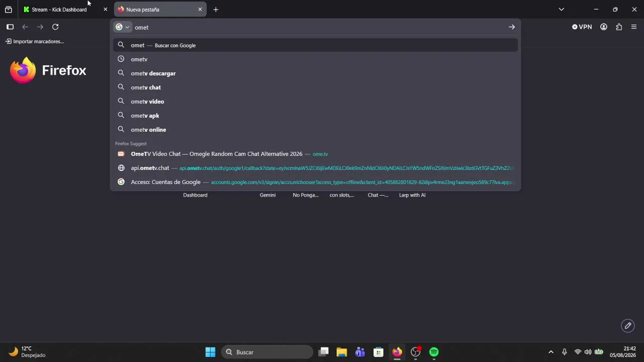Select 'ometv online' suggestion

point(315,130)
